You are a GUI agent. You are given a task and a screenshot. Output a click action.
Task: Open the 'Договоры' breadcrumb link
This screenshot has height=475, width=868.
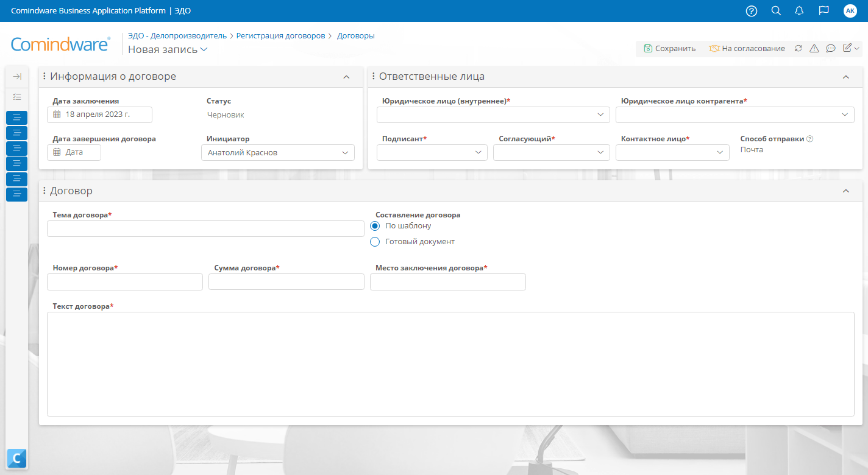coord(356,36)
